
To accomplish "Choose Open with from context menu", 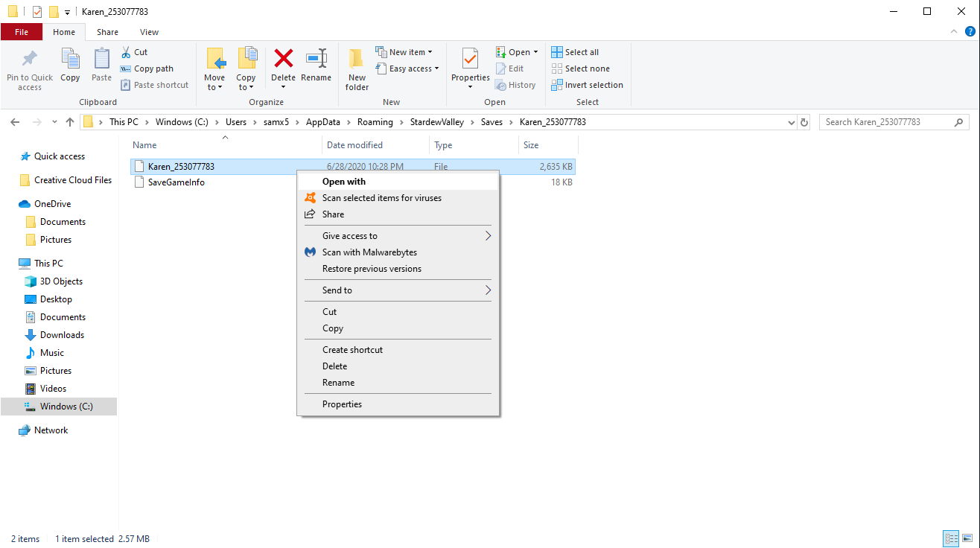I will pos(398,182).
